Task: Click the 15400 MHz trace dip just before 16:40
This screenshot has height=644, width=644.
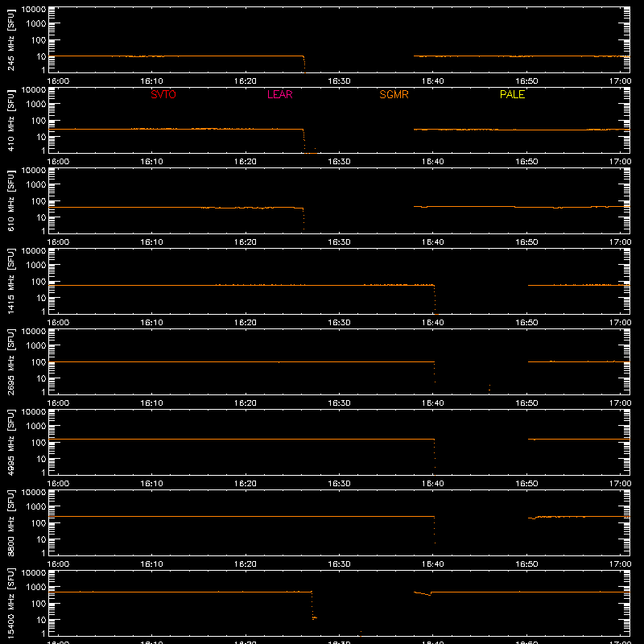Action: click(x=423, y=593)
